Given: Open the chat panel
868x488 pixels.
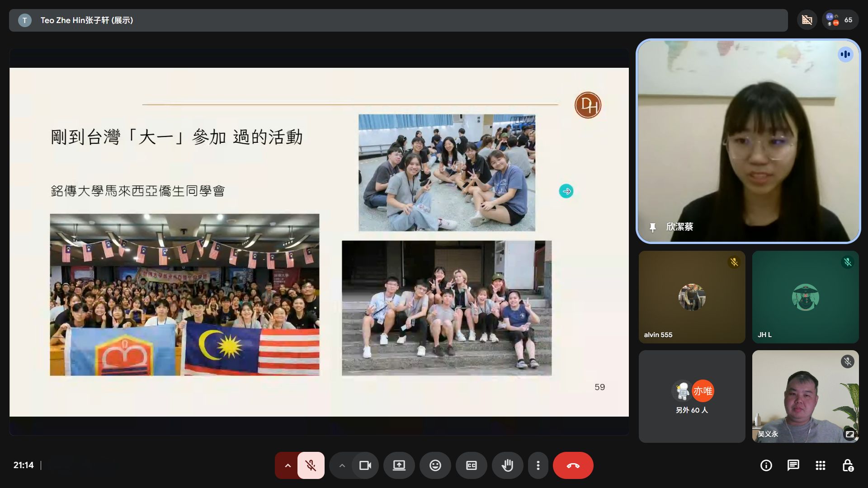Looking at the screenshot, I should click(x=793, y=465).
